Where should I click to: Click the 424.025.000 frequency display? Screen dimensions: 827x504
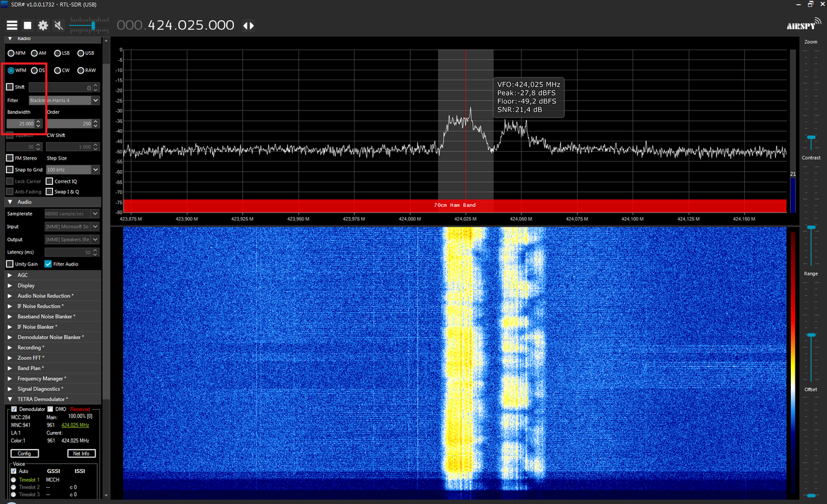click(x=175, y=25)
